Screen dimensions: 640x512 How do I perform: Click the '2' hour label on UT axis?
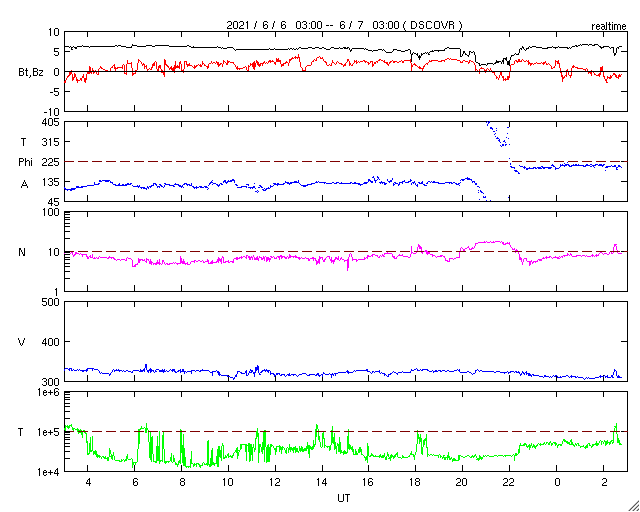point(604,483)
